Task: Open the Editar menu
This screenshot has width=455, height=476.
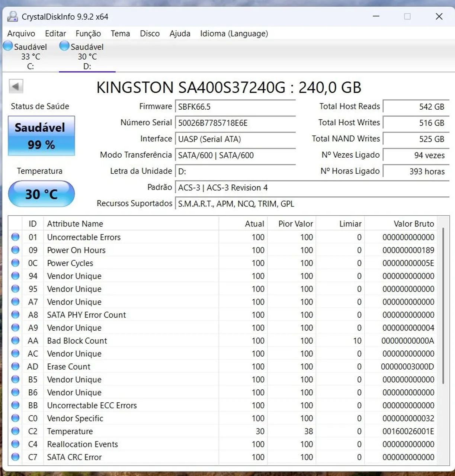Action: [x=55, y=33]
